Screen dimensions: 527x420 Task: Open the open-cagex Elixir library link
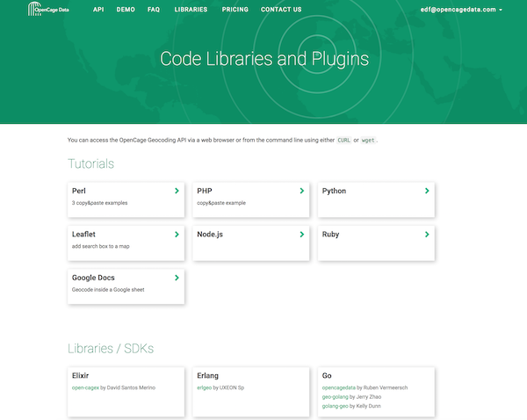pyautogui.click(x=85, y=387)
